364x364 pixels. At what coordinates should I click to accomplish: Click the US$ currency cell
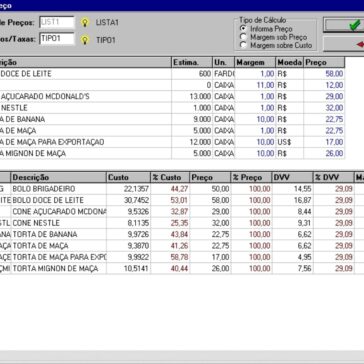[x=290, y=142]
